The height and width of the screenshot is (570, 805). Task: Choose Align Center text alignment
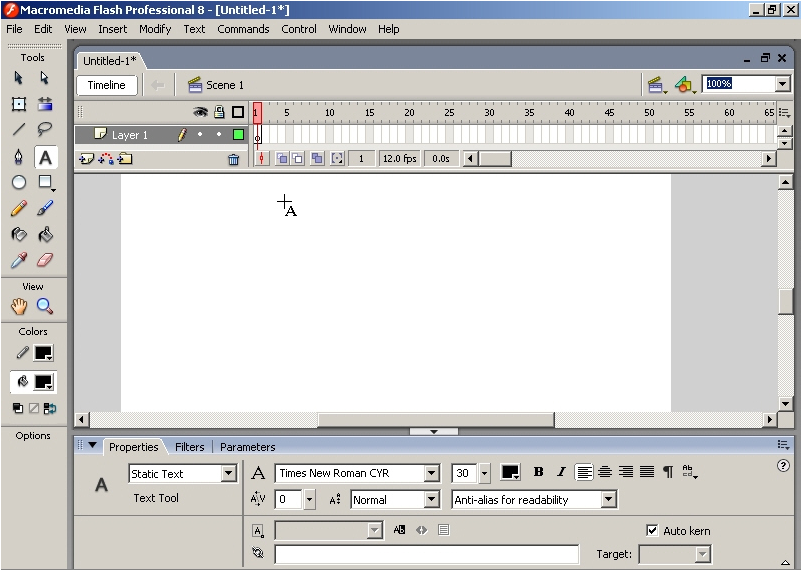tap(605, 472)
